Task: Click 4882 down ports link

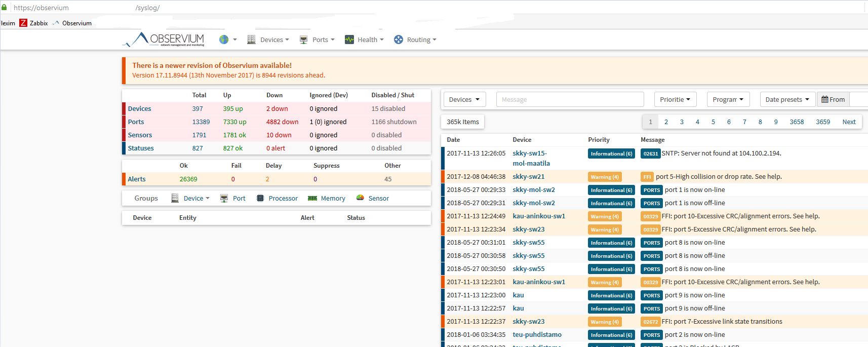Action: [283, 122]
